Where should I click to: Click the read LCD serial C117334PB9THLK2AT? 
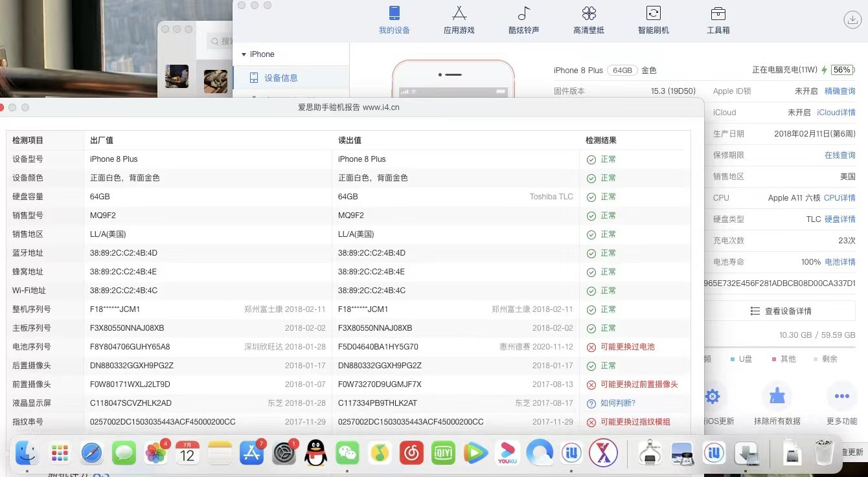pos(378,403)
